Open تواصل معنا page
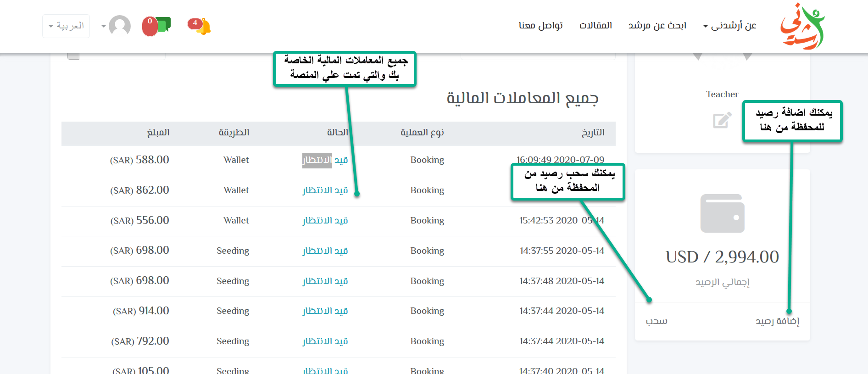The width and height of the screenshot is (868, 374). click(x=540, y=26)
